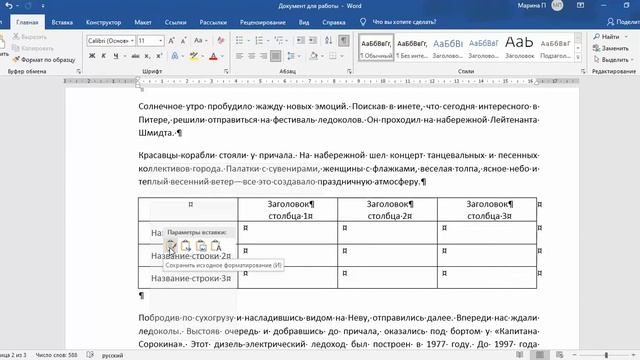
Task: Open the Ссылки tab
Action: tap(176, 22)
